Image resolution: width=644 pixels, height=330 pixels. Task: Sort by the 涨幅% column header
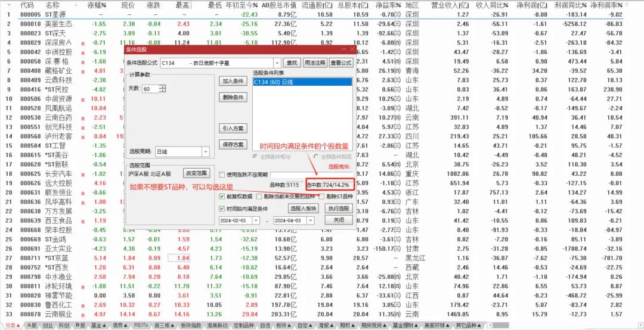coord(97,5)
